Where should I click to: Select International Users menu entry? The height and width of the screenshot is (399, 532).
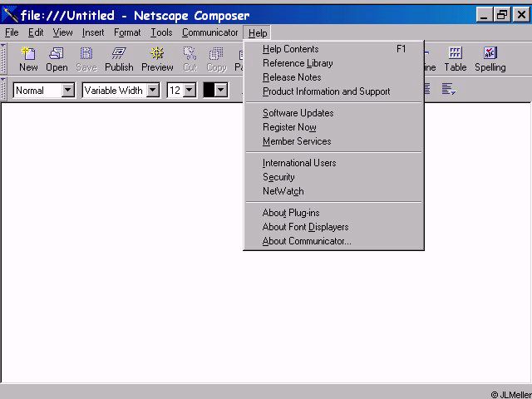tap(334, 163)
